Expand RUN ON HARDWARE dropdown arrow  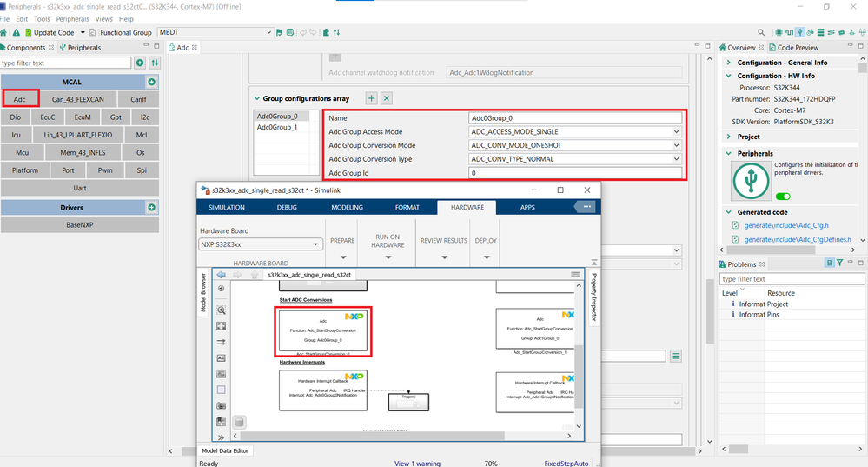pyautogui.click(x=388, y=257)
